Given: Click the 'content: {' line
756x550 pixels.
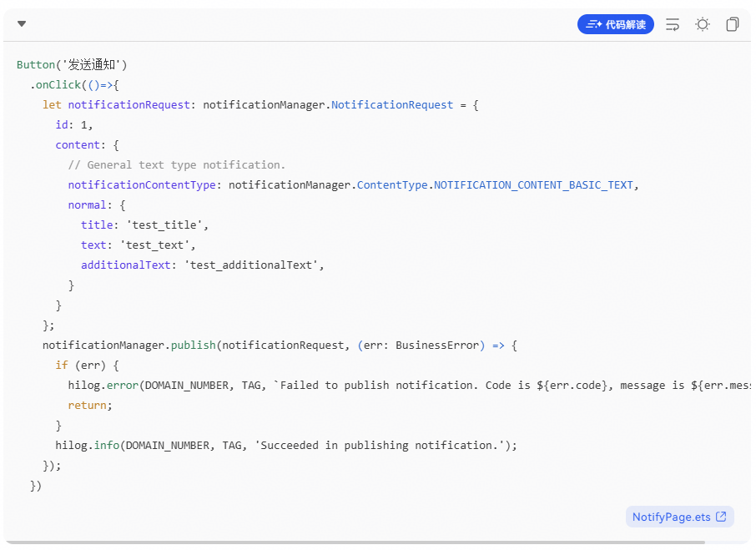Looking at the screenshot, I should 88,145.
